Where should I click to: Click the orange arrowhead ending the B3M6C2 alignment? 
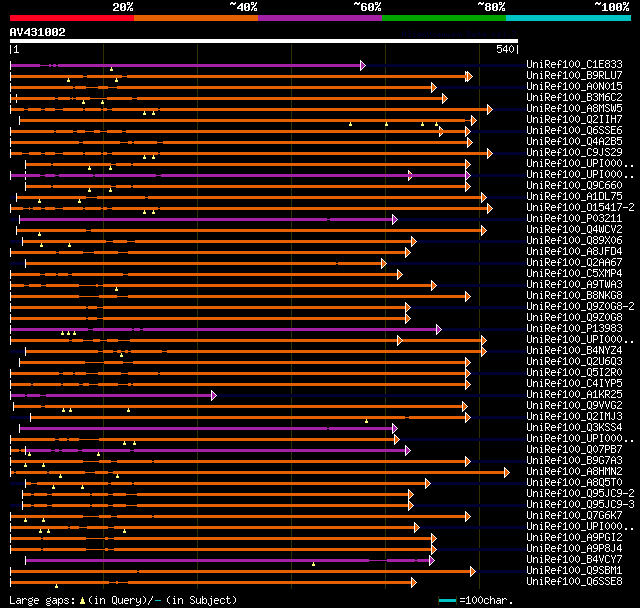pos(445,98)
